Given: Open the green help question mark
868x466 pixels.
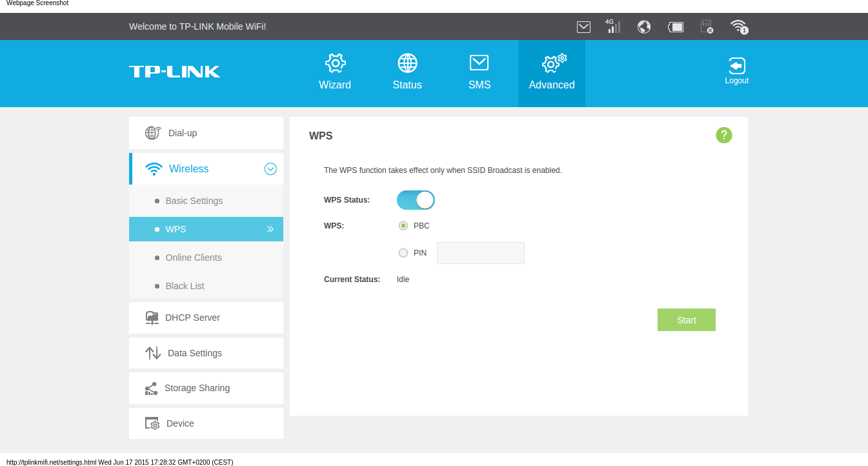Looking at the screenshot, I should click(723, 135).
